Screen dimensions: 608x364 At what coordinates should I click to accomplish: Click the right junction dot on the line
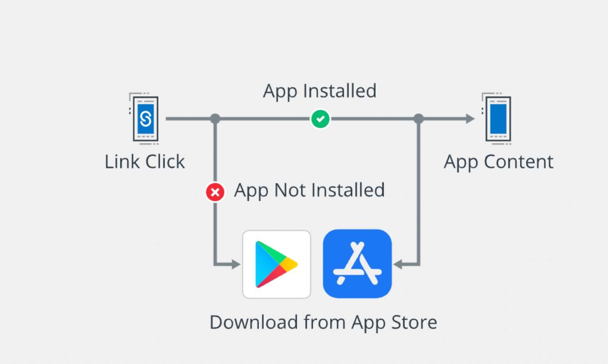(x=419, y=119)
